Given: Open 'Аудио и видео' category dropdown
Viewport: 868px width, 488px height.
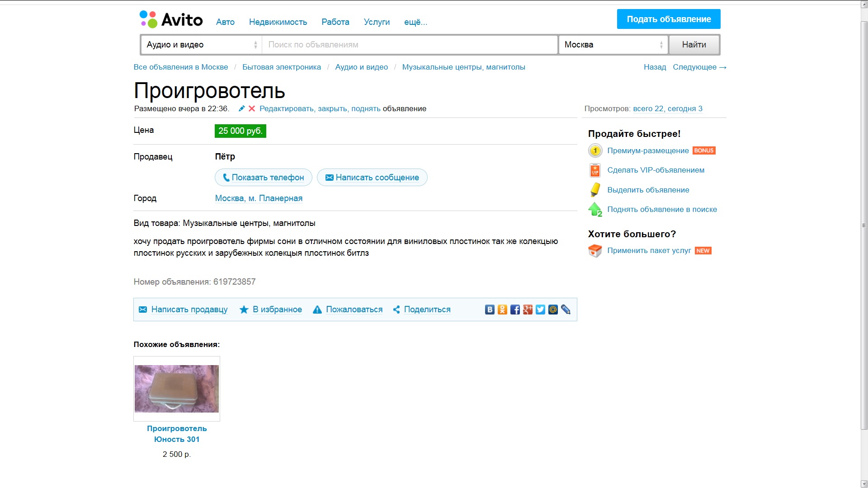Looking at the screenshot, I should click(x=201, y=45).
